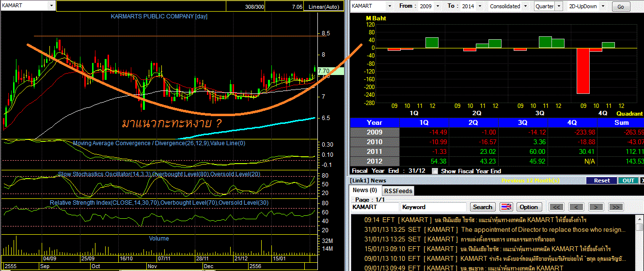Select the 4Q column header
Viewport: 644px width, 271px height.
(x=572, y=122)
